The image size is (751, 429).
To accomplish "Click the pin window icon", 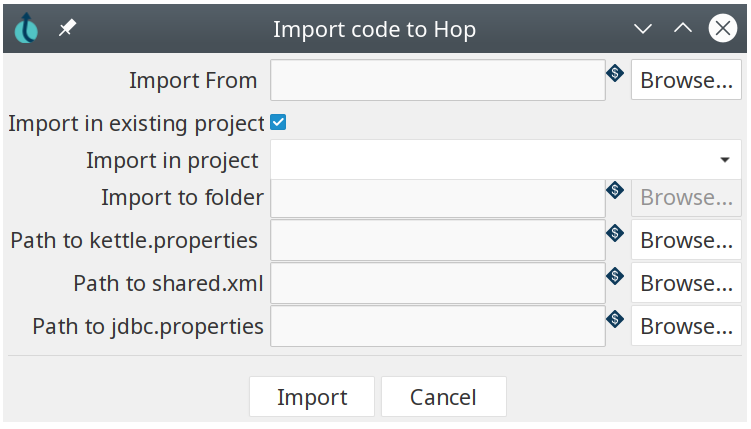I will pos(67,29).
